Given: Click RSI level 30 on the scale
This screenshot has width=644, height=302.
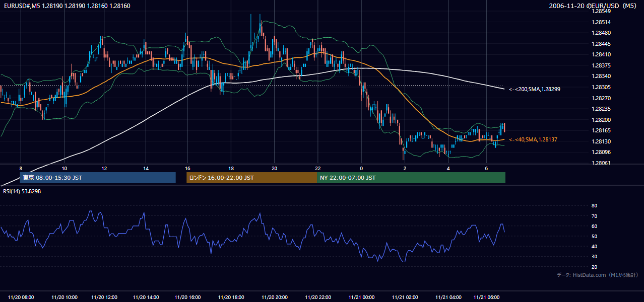Looking at the screenshot, I should point(594,257).
